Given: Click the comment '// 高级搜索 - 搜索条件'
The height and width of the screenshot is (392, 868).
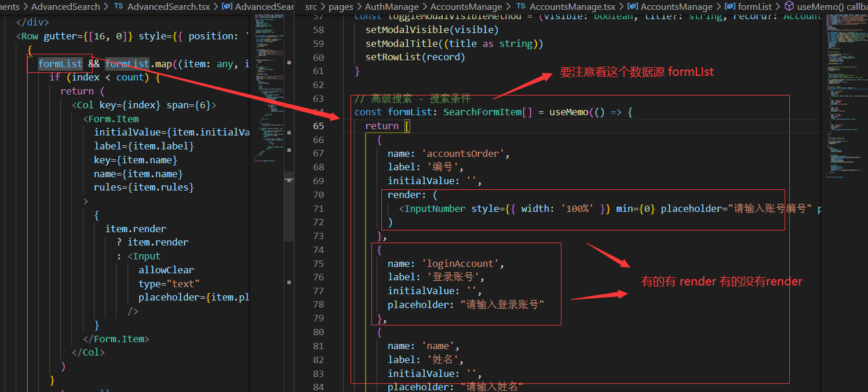Looking at the screenshot, I should point(413,98).
